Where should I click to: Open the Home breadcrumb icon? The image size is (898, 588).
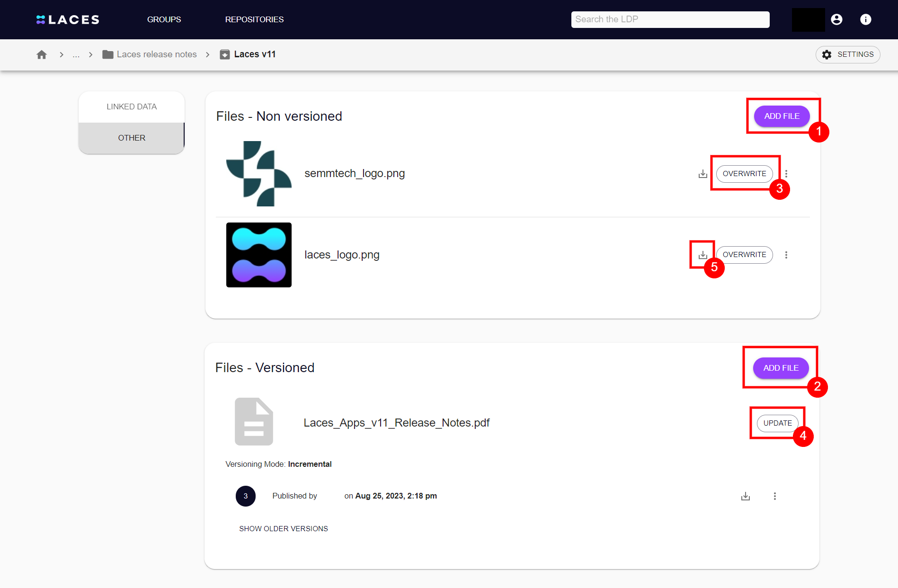42,54
